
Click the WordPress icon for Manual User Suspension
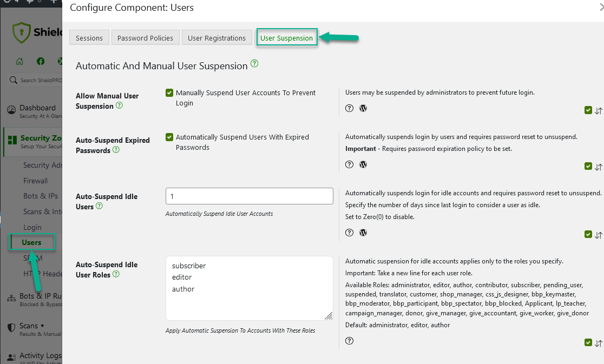coord(363,108)
